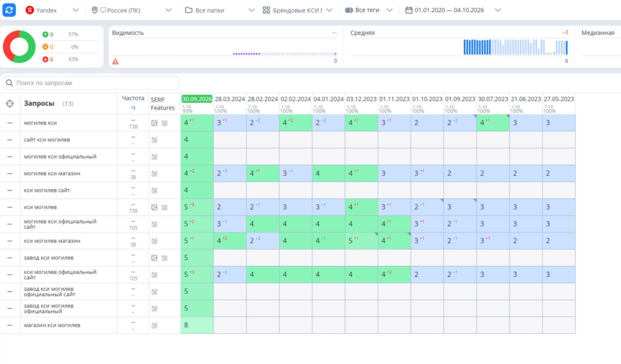The image size is (621, 364).
Task: Expand the Все папки folder dropdown arrow
Action: click(x=251, y=10)
